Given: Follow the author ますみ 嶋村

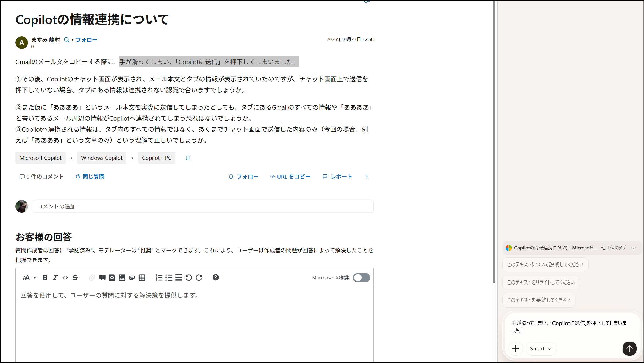Looking at the screenshot, I should click(86, 40).
